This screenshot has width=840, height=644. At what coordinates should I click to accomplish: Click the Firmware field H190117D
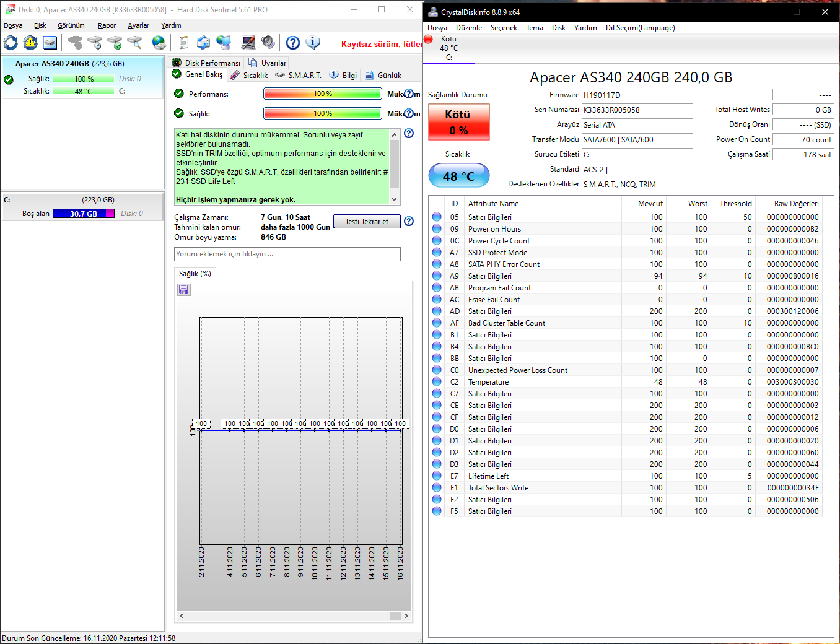click(x=637, y=95)
